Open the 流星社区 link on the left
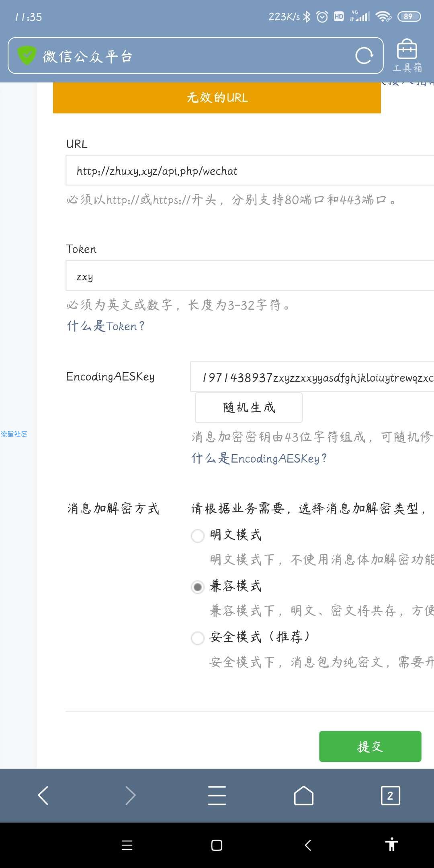Viewport: 434px width, 868px height. point(14,434)
